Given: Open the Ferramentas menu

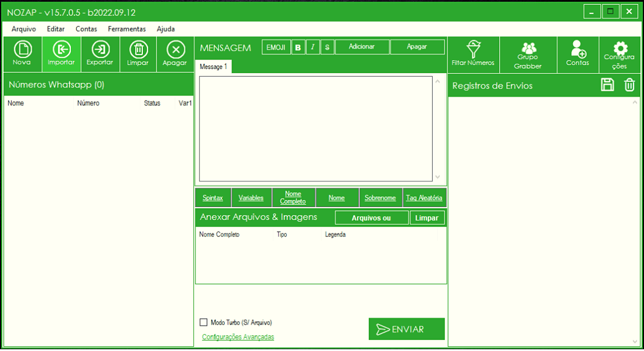Looking at the screenshot, I should coord(126,29).
